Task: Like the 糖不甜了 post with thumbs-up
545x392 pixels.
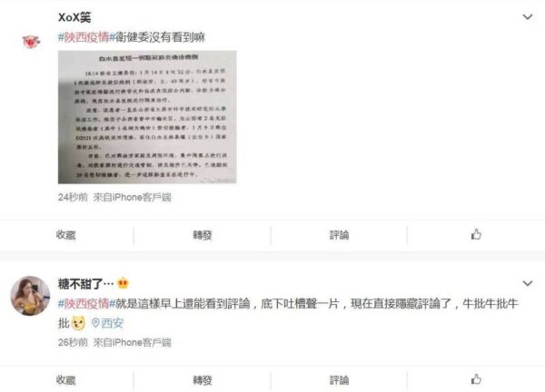Action: click(476, 379)
